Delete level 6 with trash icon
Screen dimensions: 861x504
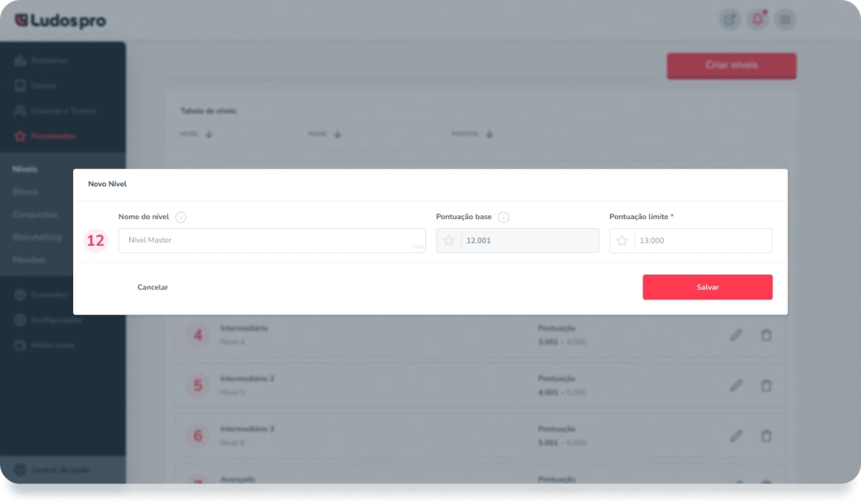coord(766,435)
